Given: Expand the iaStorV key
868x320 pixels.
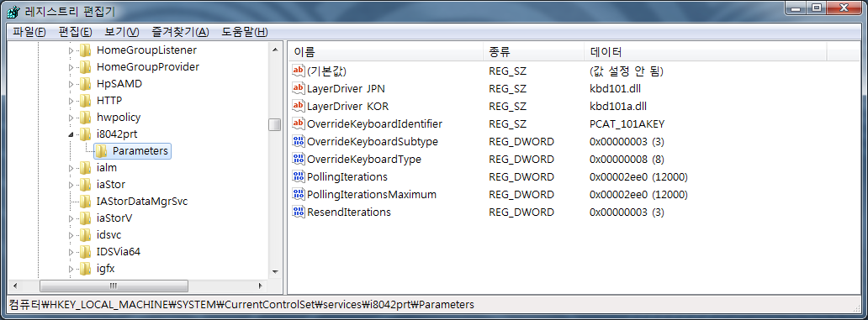Looking at the screenshot, I should 71,219.
